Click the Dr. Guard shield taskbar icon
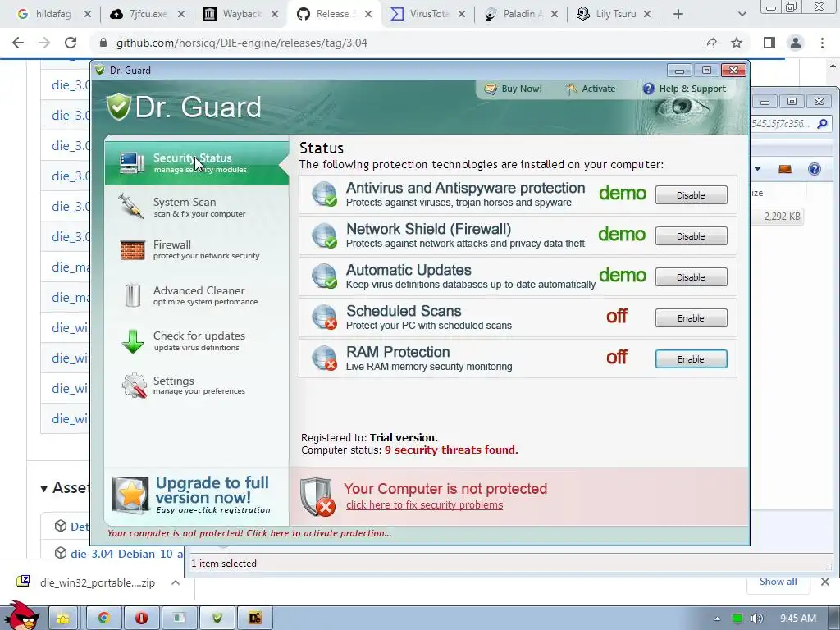Image resolution: width=840 pixels, height=630 pixels. click(217, 618)
